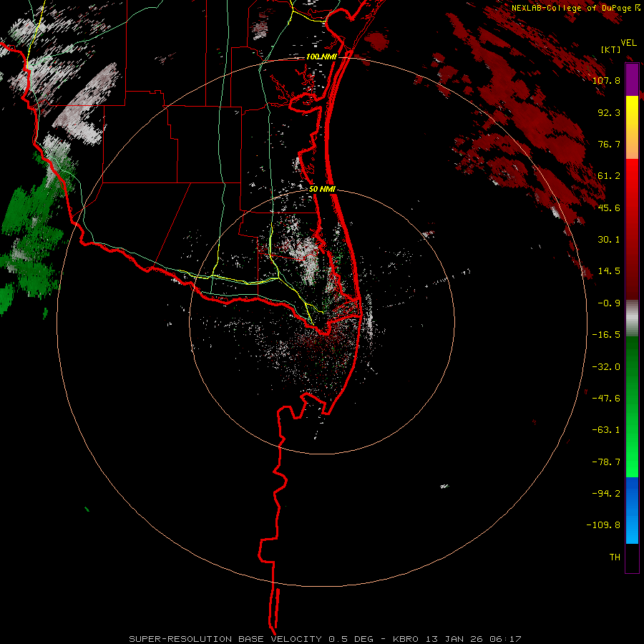
Task: Click the -32.0 legend value
Action: pos(606,367)
